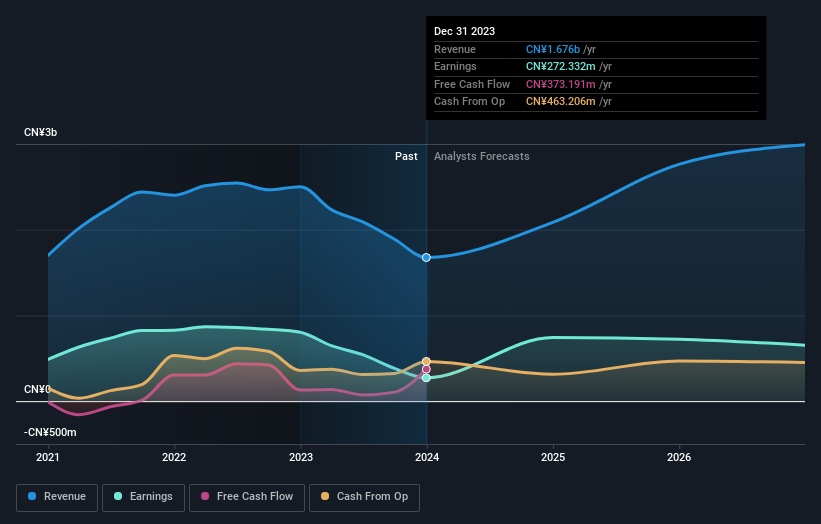The width and height of the screenshot is (821, 524).
Task: Click the CN¥463.206m cash from op value
Action: click(561, 102)
